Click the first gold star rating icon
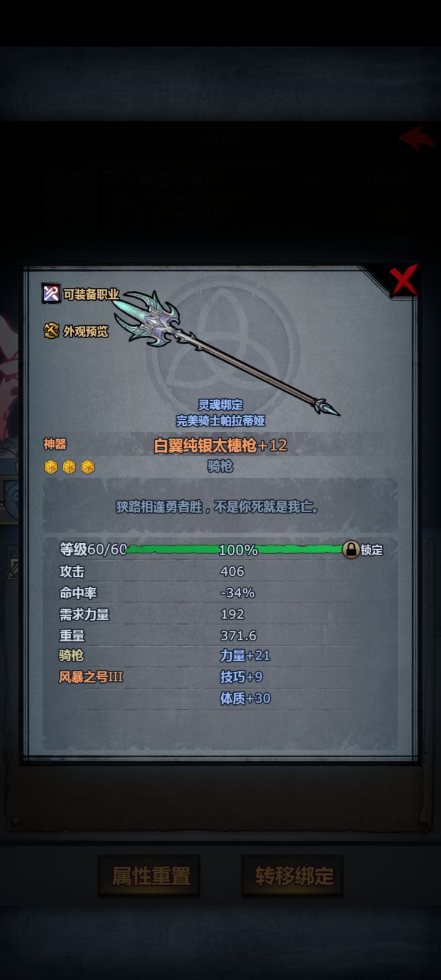 tap(51, 467)
